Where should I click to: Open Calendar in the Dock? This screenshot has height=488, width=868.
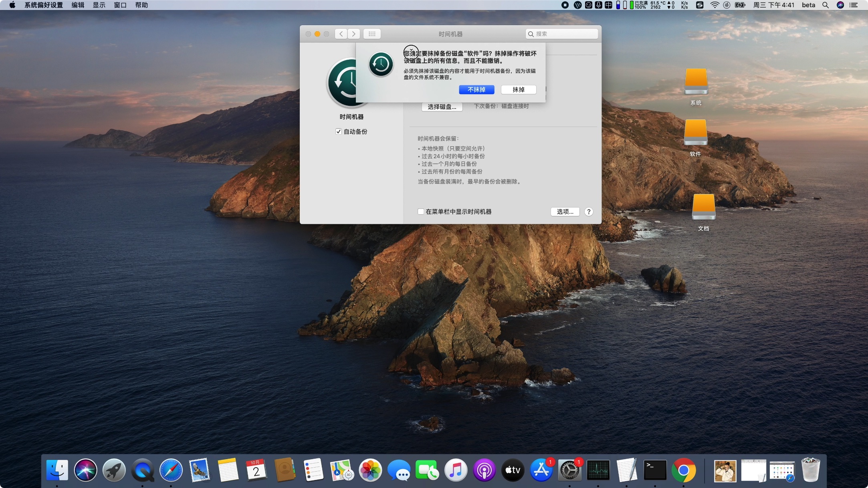[x=256, y=470]
